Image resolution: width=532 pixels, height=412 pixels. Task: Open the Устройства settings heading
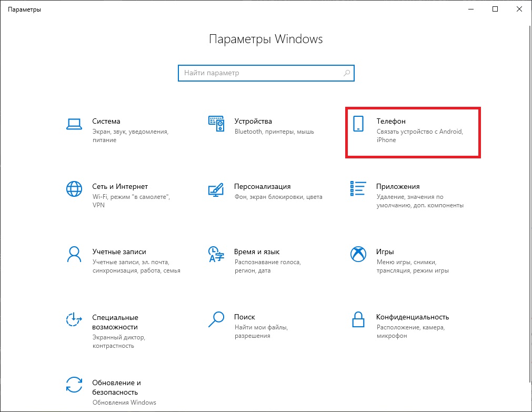click(253, 121)
